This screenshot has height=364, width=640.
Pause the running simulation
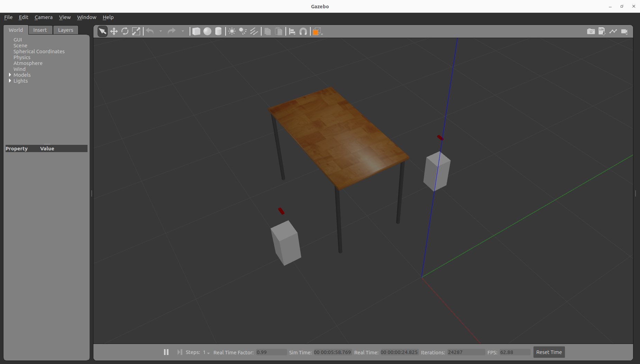click(166, 352)
